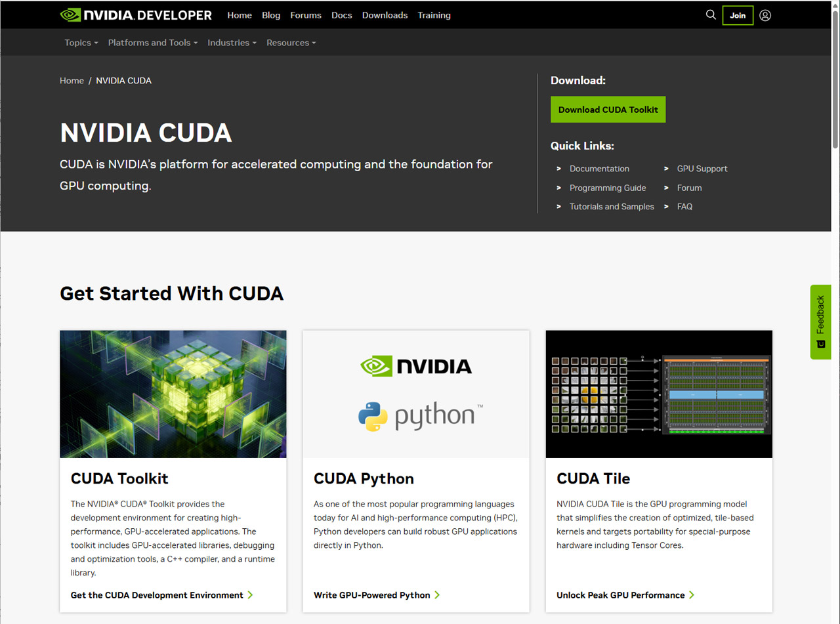Image resolution: width=840 pixels, height=624 pixels.
Task: Click the chevron bullet before GPU Support
Action: (666, 169)
